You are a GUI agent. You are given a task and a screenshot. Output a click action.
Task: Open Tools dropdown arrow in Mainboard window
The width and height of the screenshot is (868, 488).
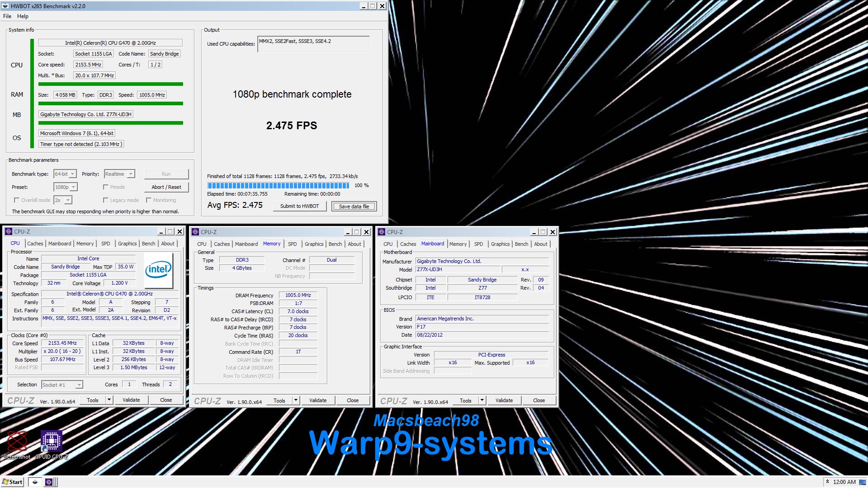click(482, 400)
